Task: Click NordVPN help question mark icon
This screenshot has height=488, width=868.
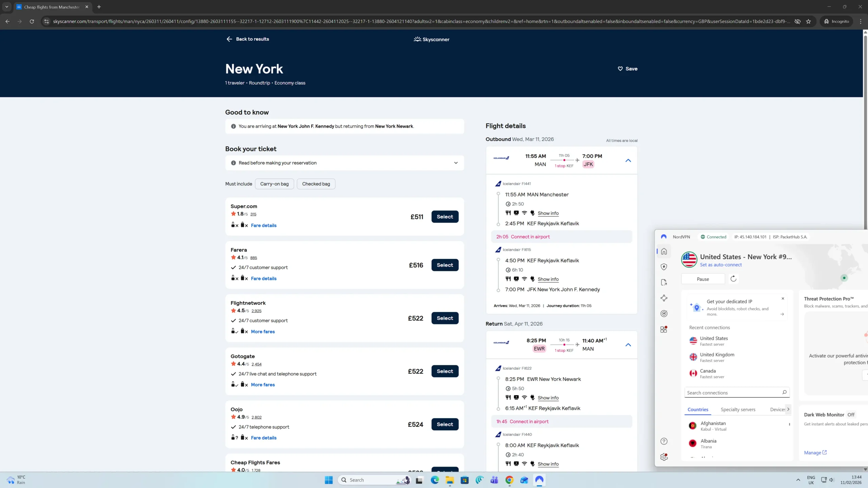Action: pyautogui.click(x=664, y=441)
